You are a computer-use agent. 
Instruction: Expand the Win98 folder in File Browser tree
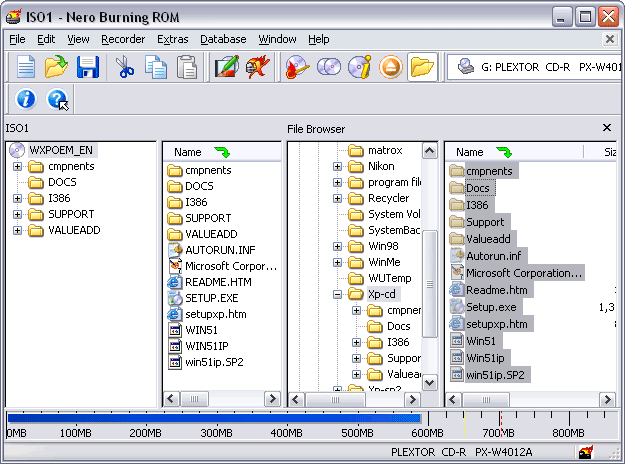(x=337, y=246)
